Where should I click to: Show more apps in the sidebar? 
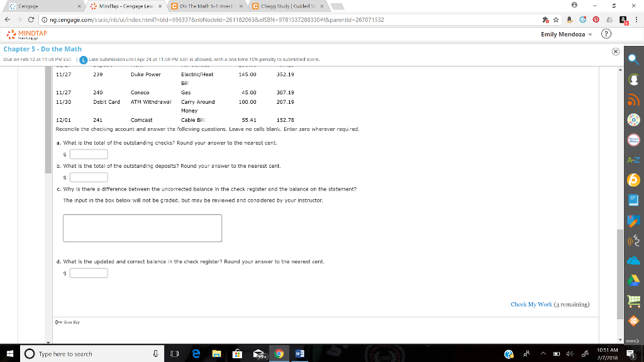(633, 341)
